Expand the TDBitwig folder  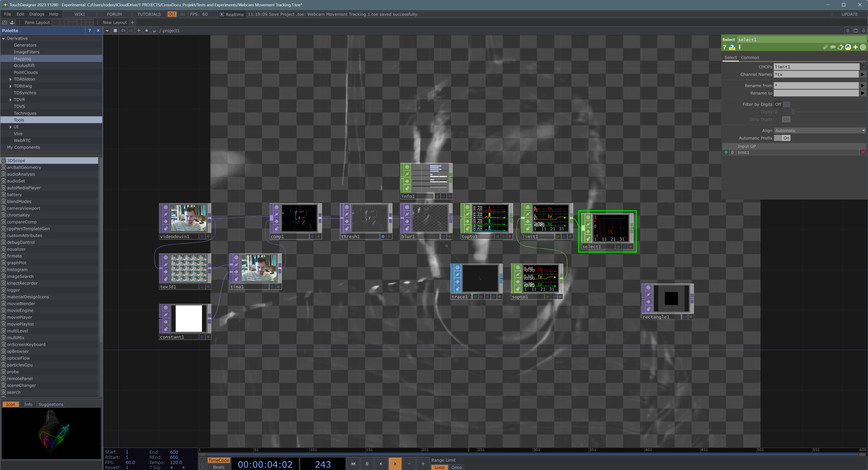point(10,86)
